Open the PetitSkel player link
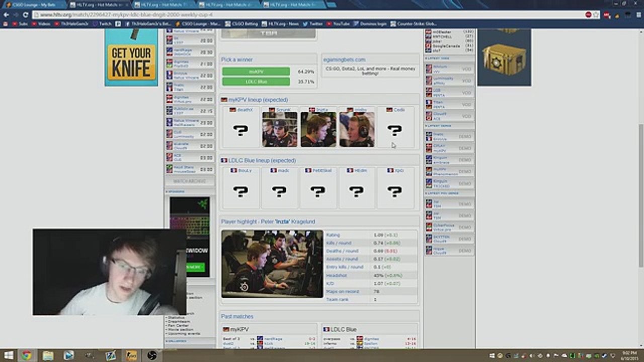This screenshot has width=644, height=362. (x=322, y=171)
